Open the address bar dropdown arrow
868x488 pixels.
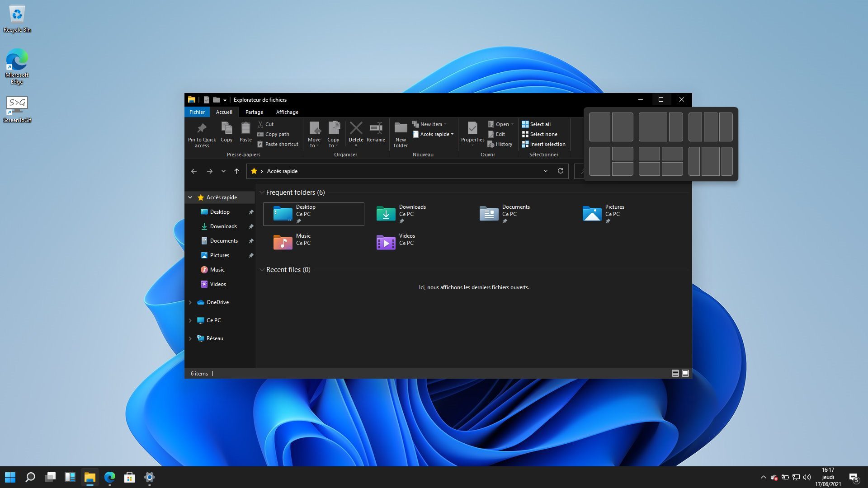[x=545, y=171]
